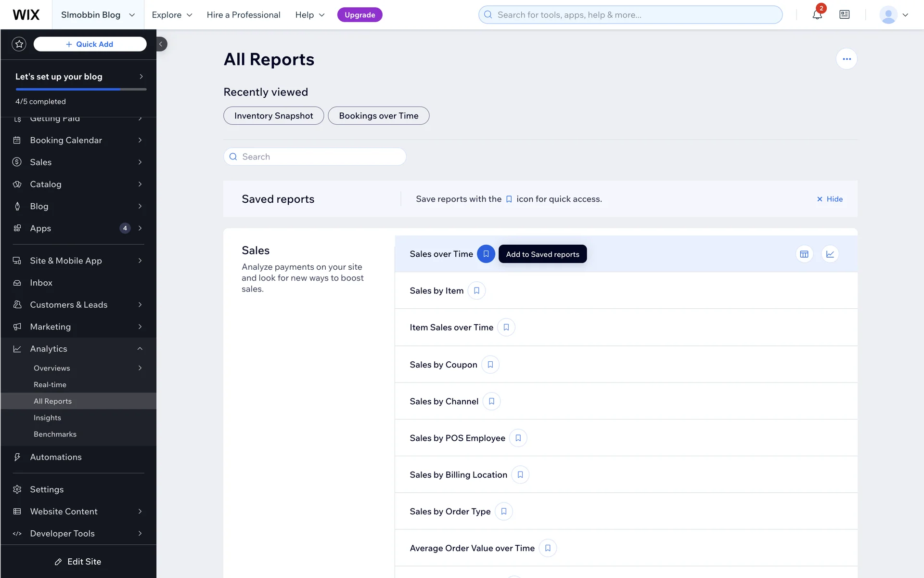Open Sales over Time table view icon

coord(804,254)
